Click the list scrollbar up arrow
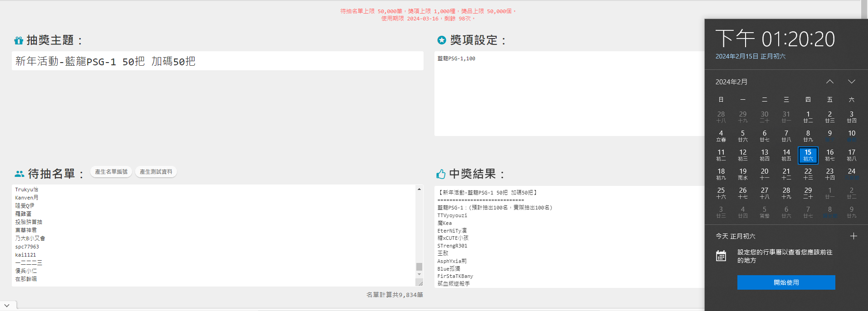The width and height of the screenshot is (868, 311). (x=419, y=189)
